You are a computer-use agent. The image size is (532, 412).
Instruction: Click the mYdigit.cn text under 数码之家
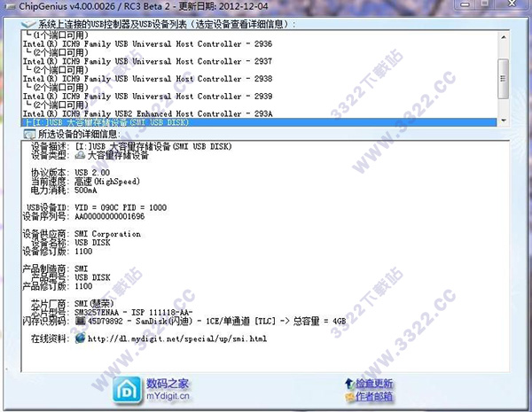[168, 396]
